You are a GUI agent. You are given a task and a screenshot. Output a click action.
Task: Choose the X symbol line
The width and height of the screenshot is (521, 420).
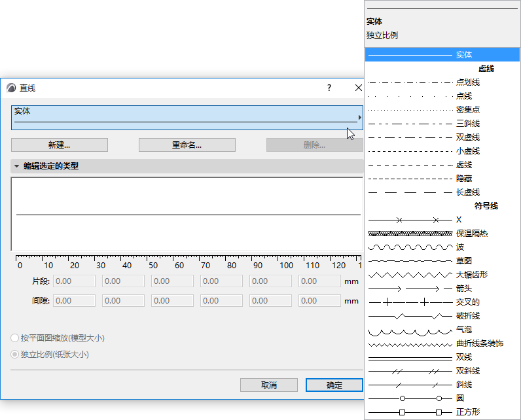[442, 220]
